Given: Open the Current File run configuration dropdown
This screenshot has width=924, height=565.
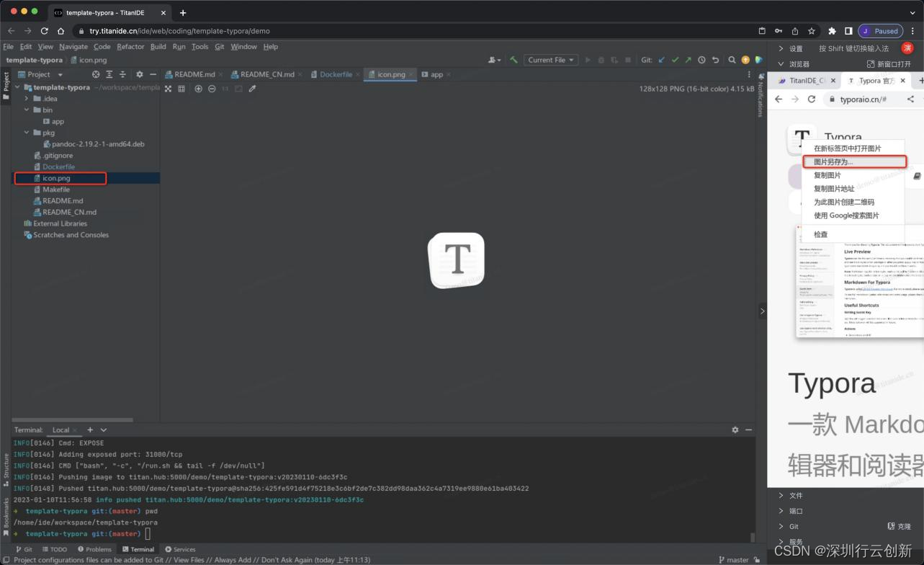Looking at the screenshot, I should (x=551, y=60).
